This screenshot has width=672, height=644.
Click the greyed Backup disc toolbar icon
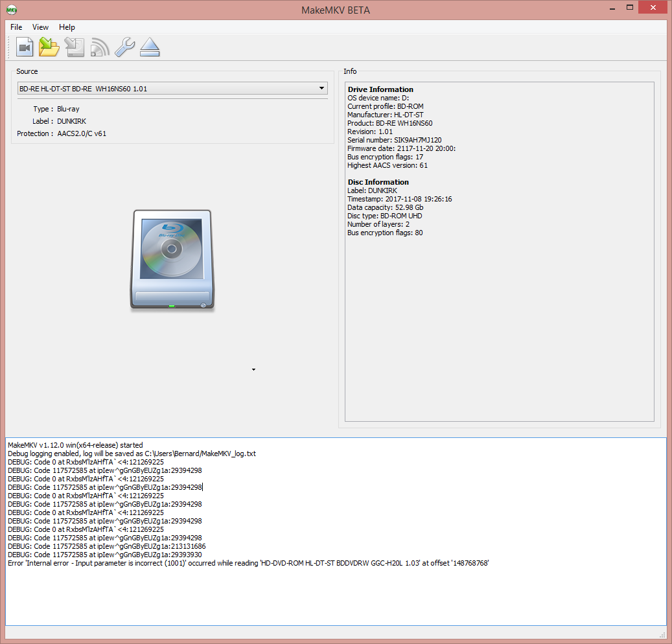click(x=75, y=47)
